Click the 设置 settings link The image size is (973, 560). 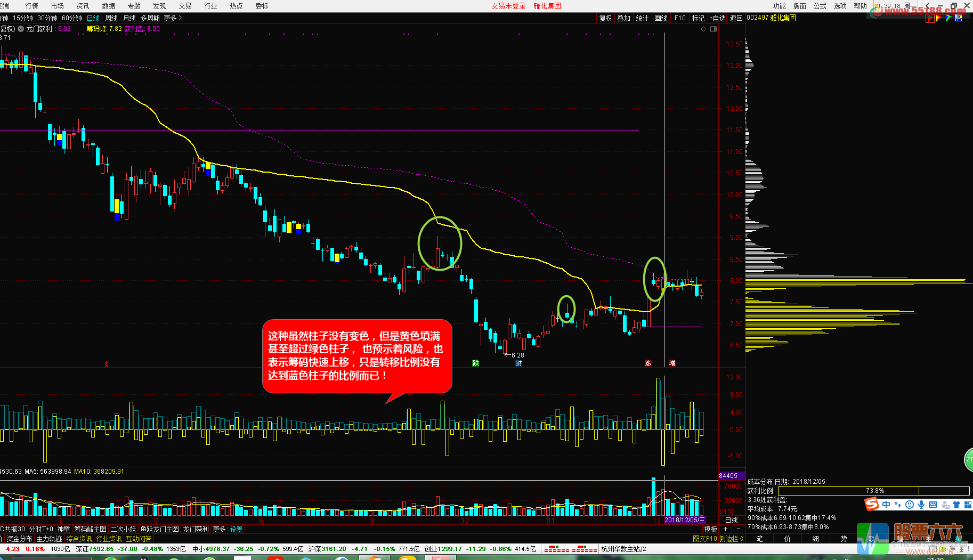237,529
